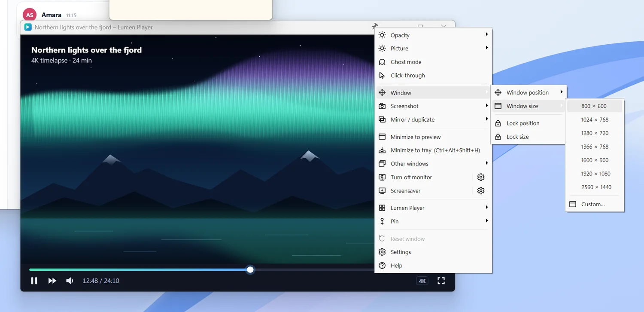This screenshot has width=644, height=312.
Task: Open the Custom... window size option
Action: click(x=595, y=205)
